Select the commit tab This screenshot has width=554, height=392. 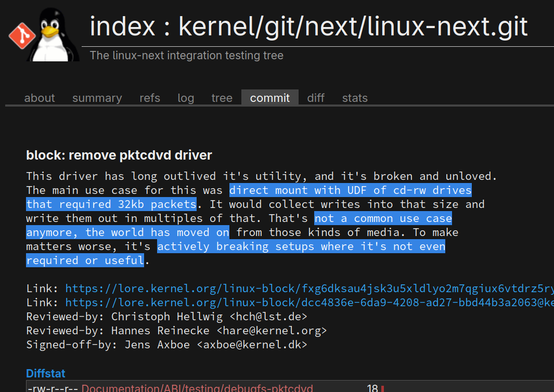(270, 97)
